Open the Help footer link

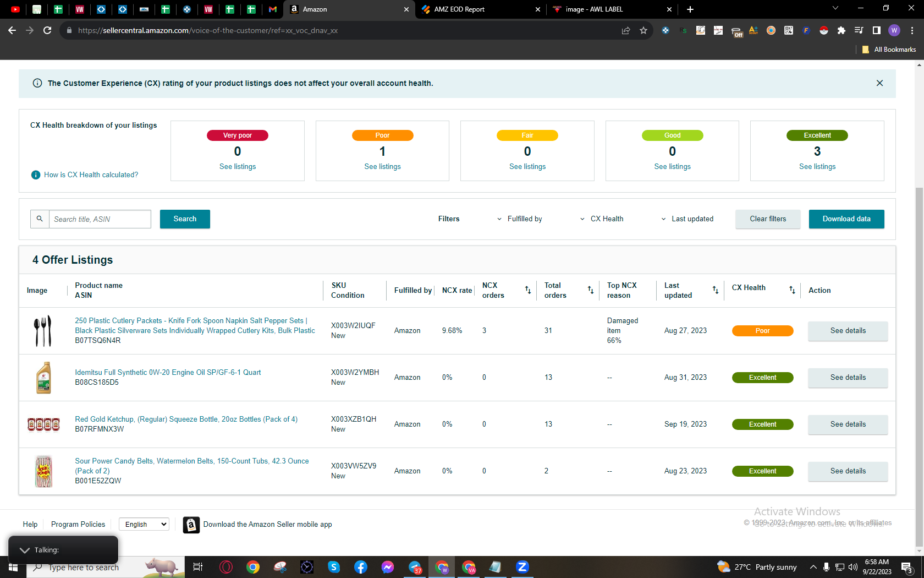point(30,525)
